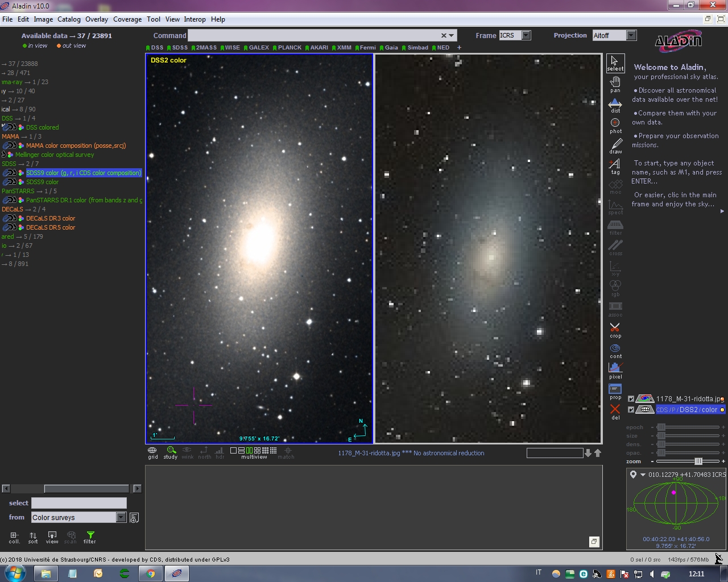Image resolution: width=728 pixels, height=582 pixels.
Task: Activate the tag annotation tool
Action: click(x=615, y=167)
